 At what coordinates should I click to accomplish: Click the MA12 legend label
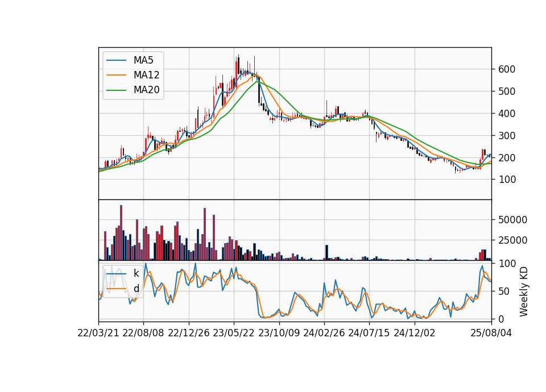(146, 75)
